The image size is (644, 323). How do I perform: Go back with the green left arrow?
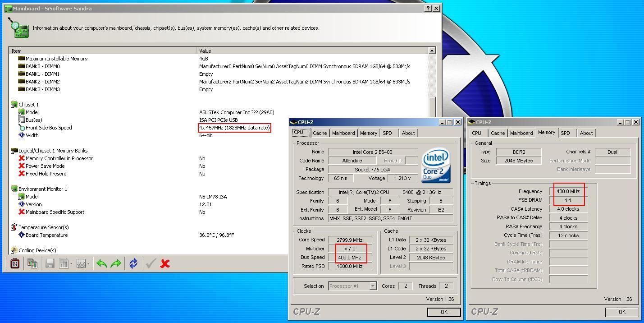pyautogui.click(x=102, y=263)
